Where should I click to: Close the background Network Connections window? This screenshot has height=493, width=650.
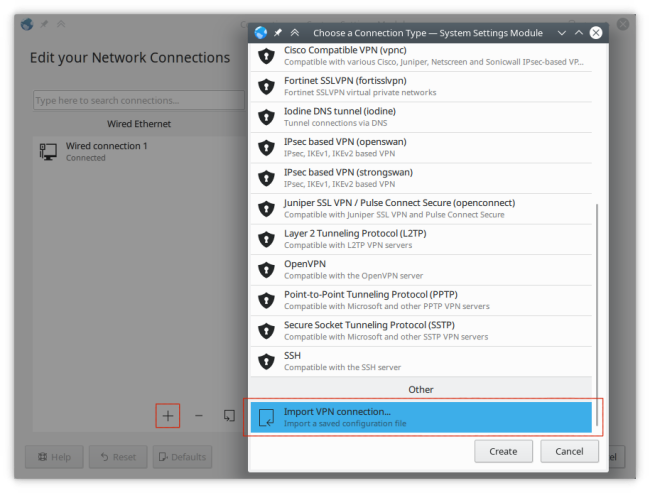623,24
